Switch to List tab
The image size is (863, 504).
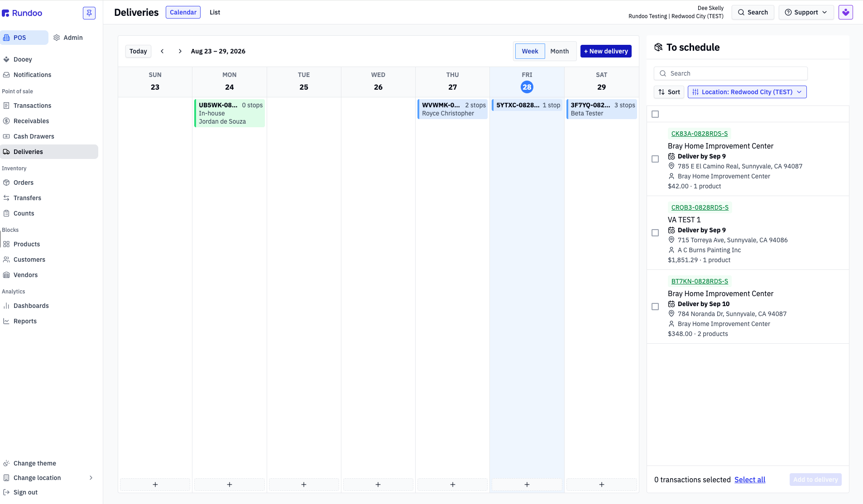(x=215, y=12)
